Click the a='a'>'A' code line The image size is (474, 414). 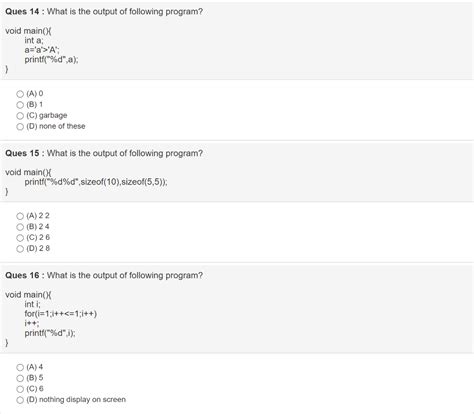tap(42, 50)
